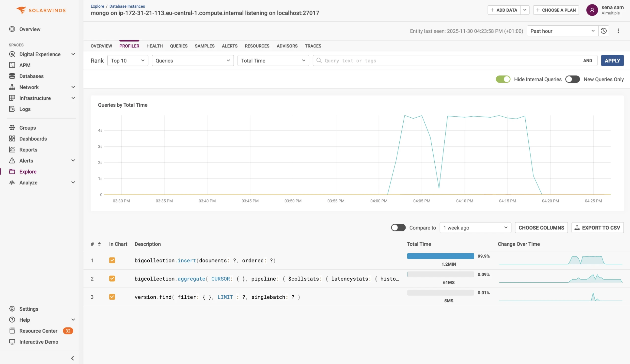This screenshot has width=630, height=364.
Task: Open the Overview globe icon
Action: tap(12, 29)
